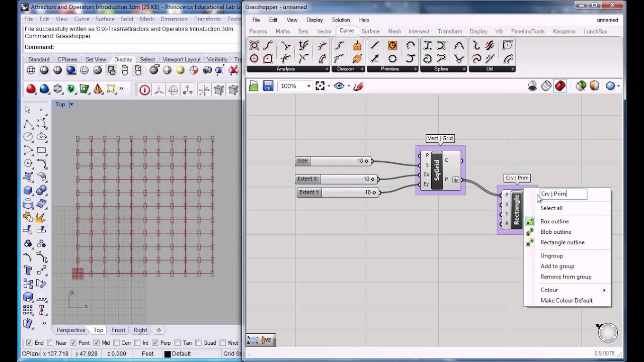Set Rhino viewport to Rendered blue sphere display
Screen dimensions: 644x362
[x=71, y=70]
